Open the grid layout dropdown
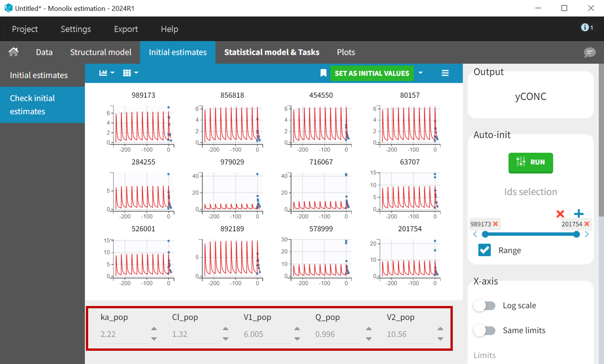 (x=131, y=73)
